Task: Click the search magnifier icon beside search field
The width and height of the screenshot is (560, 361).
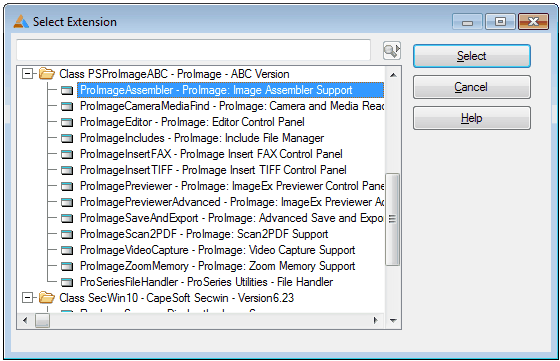Action: (x=392, y=51)
